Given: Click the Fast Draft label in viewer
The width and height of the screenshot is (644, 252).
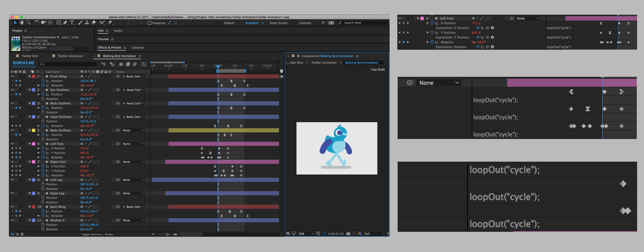Looking at the screenshot, I should pyautogui.click(x=378, y=70).
